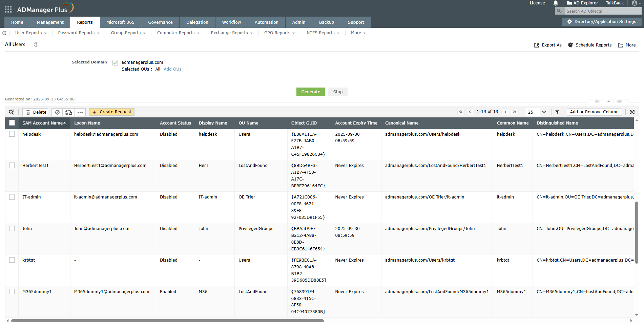Switch to the Home tab
Screen dimensions: 644x323
pyautogui.click(x=17, y=22)
